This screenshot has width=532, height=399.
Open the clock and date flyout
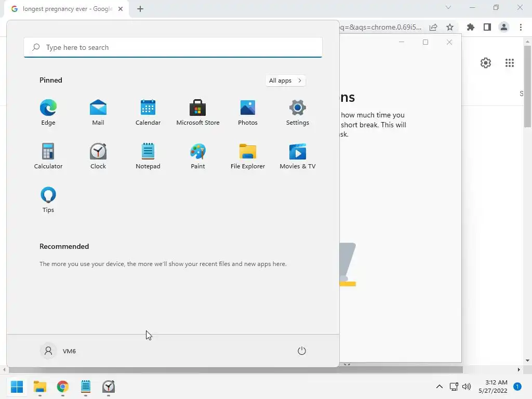(493, 387)
